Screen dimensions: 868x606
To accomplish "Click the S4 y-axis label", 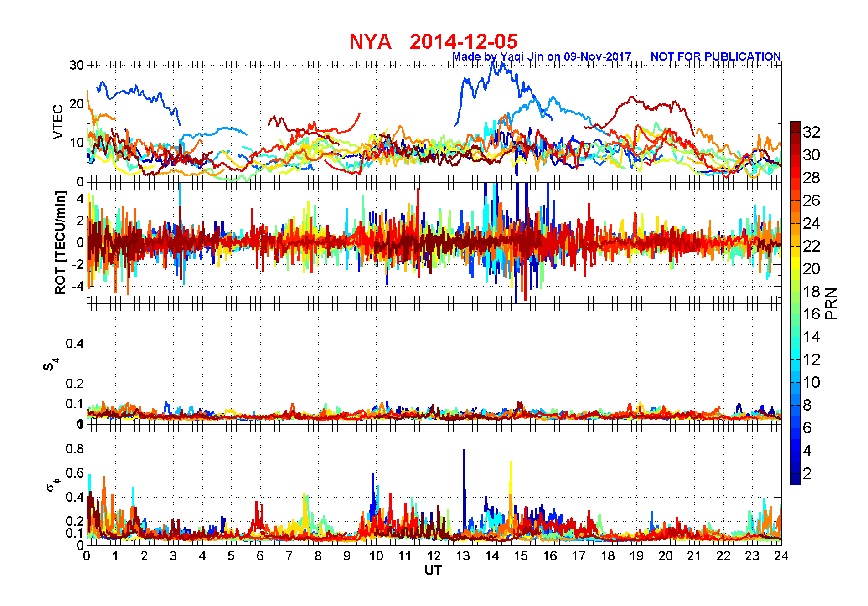I will (51, 365).
